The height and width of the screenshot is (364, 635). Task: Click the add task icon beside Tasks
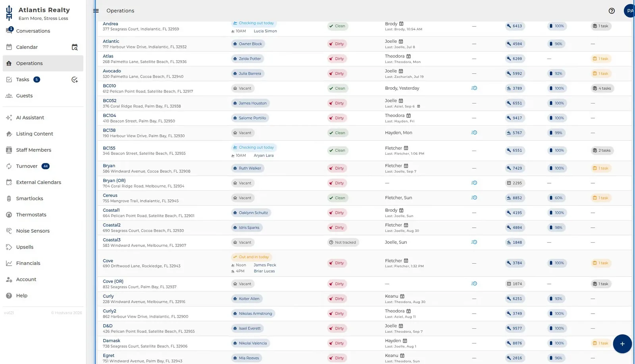pyautogui.click(x=75, y=80)
